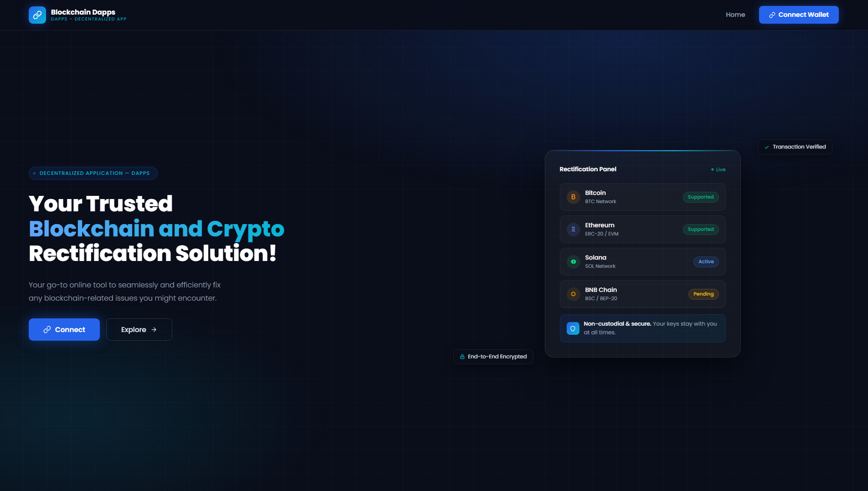Click the arrow icon inside Explore button
The width and height of the screenshot is (868, 491).
pos(154,330)
